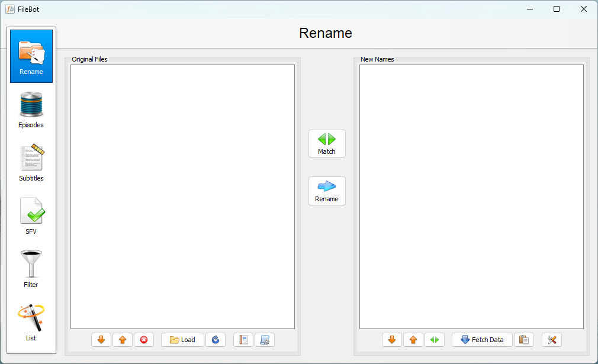Click the blue-arrow Rename button
The image size is (598, 364).
click(327, 191)
